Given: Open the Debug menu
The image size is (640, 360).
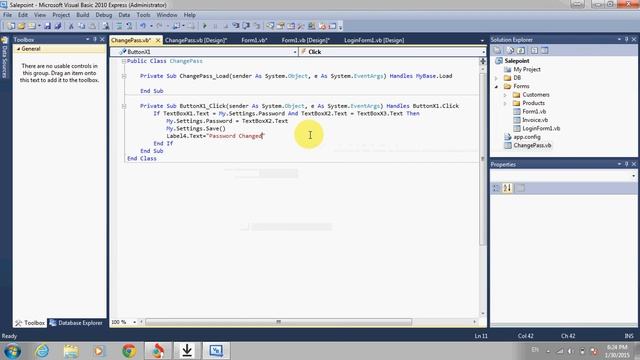Looking at the screenshot, I should coord(104,15).
